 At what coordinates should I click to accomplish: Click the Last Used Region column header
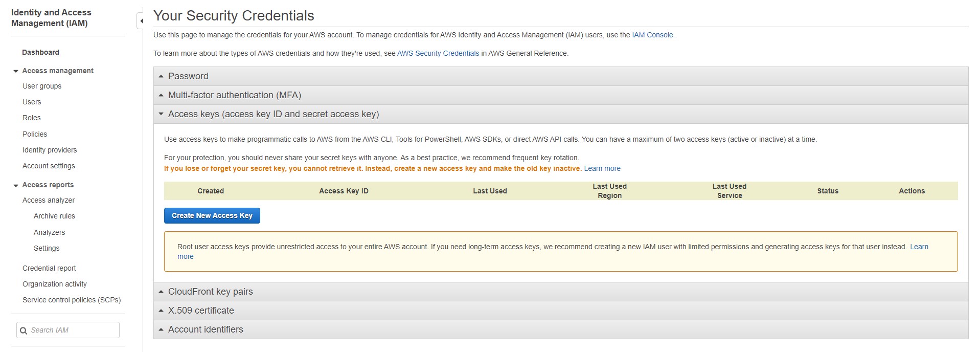point(609,191)
